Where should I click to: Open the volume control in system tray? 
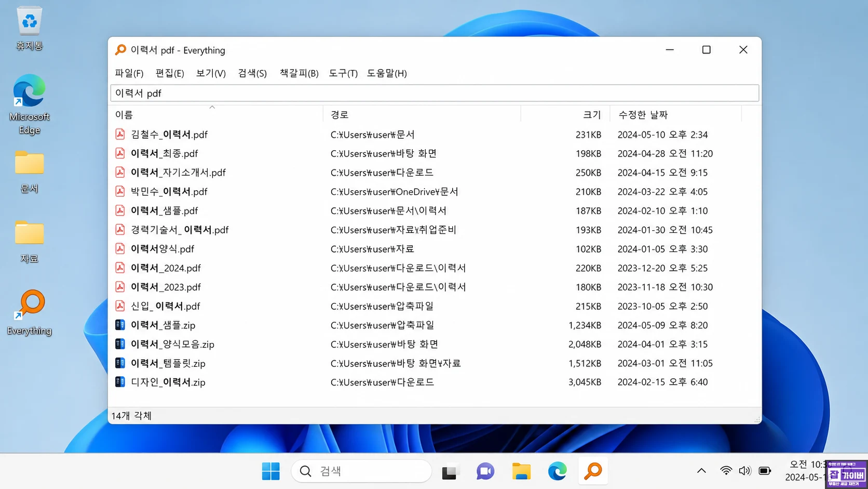[x=745, y=471]
